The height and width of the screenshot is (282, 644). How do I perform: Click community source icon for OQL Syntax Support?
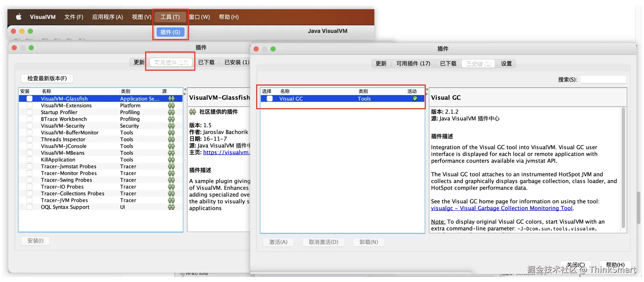click(172, 207)
